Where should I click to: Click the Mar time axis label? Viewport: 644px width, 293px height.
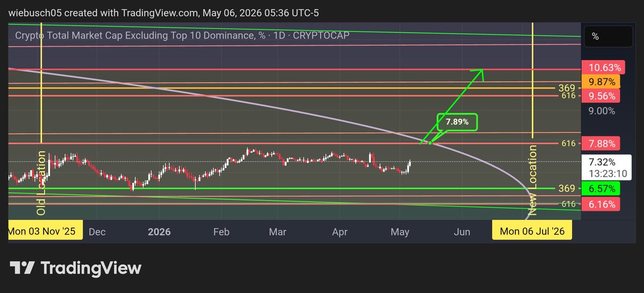pyautogui.click(x=277, y=232)
